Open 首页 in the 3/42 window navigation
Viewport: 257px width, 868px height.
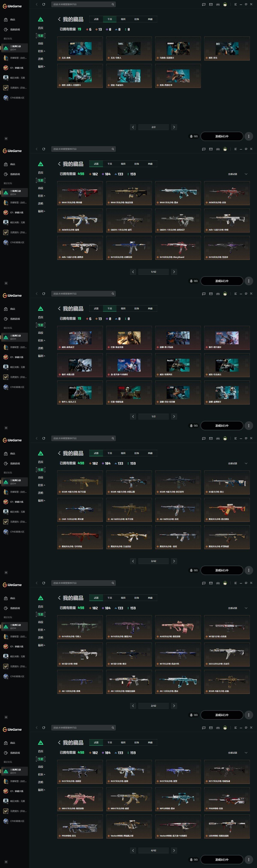[x=40, y=462]
